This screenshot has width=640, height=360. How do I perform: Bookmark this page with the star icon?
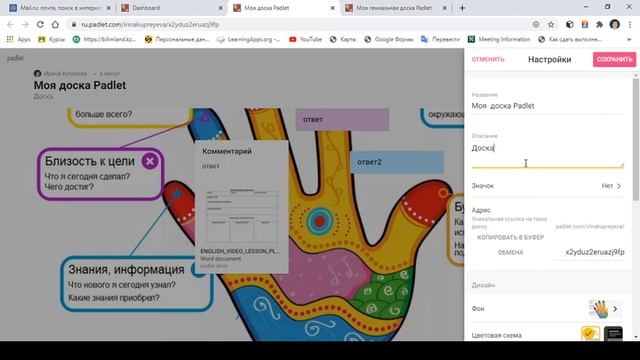tap(551, 24)
